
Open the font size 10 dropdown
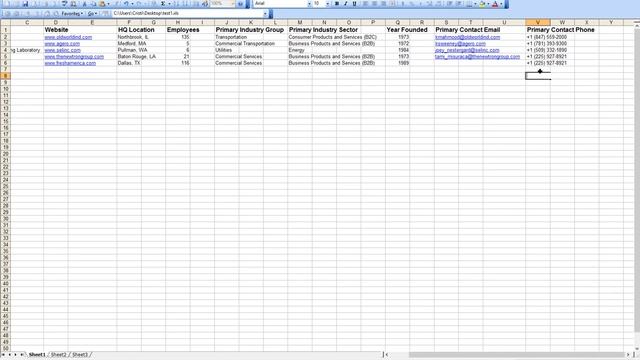pyautogui.click(x=327, y=4)
